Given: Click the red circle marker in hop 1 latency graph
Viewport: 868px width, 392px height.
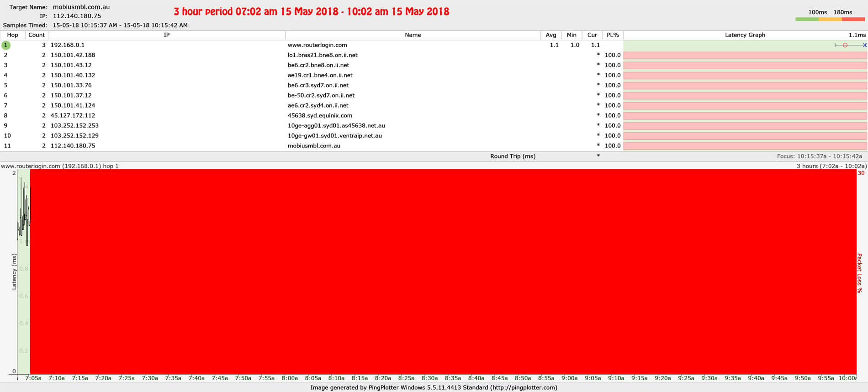Looking at the screenshot, I should point(845,45).
